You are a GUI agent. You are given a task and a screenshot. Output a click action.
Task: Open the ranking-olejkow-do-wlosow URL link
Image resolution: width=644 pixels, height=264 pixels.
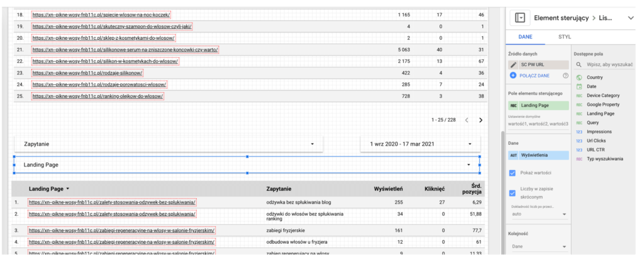pos(98,96)
